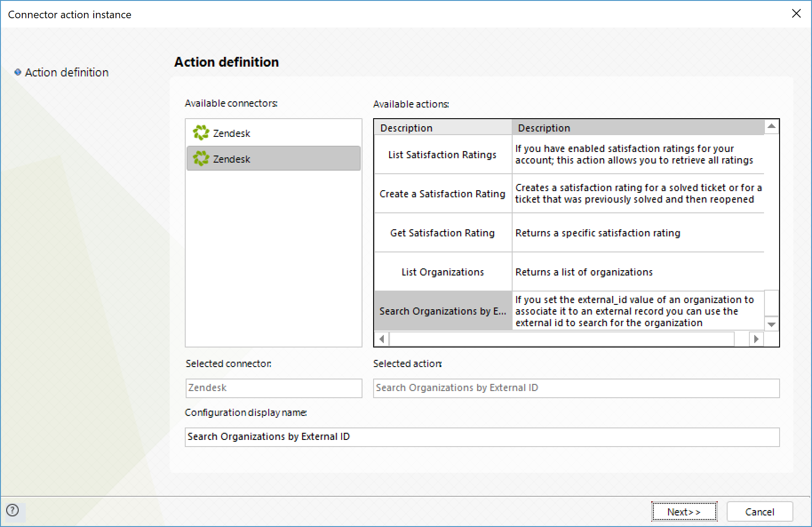The height and width of the screenshot is (527, 812).
Task: Select the Create a Satisfaction Rating action
Action: coord(442,194)
